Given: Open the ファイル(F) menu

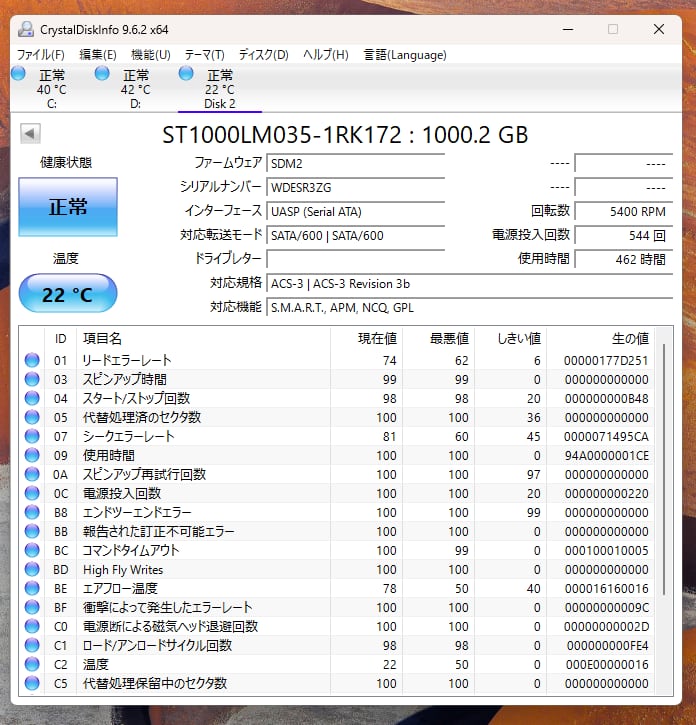Looking at the screenshot, I should click(41, 54).
